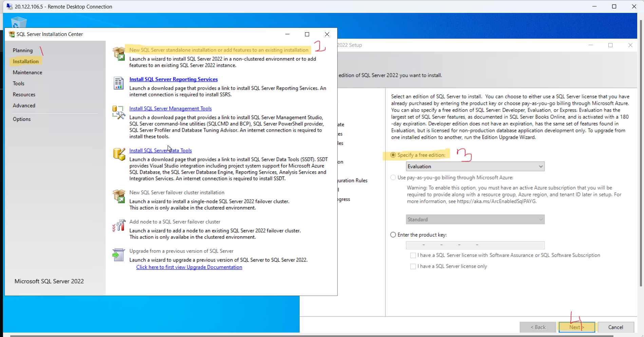
Task: Click Add node to a SQL Server failover cluster
Action: [175, 222]
